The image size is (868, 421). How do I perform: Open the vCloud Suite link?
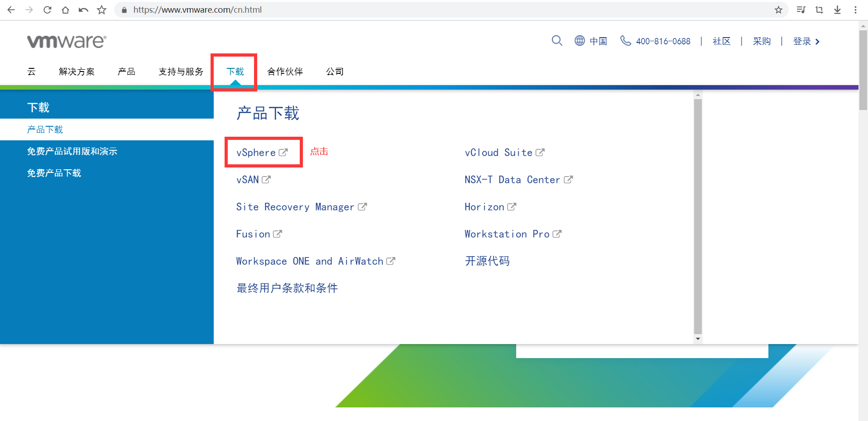point(499,153)
